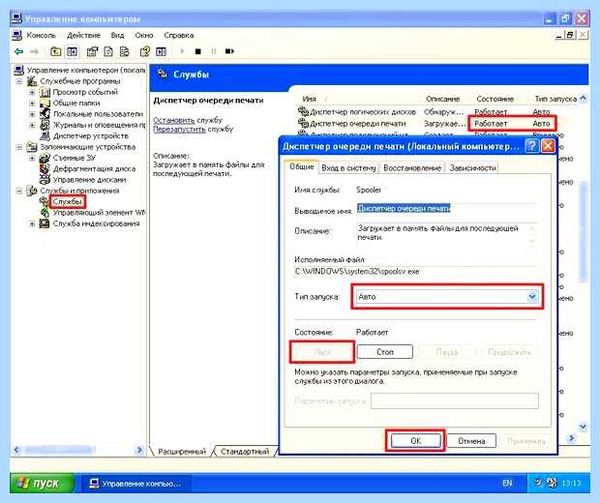
Task: Switch to the Зависимости tab
Action: (x=473, y=168)
